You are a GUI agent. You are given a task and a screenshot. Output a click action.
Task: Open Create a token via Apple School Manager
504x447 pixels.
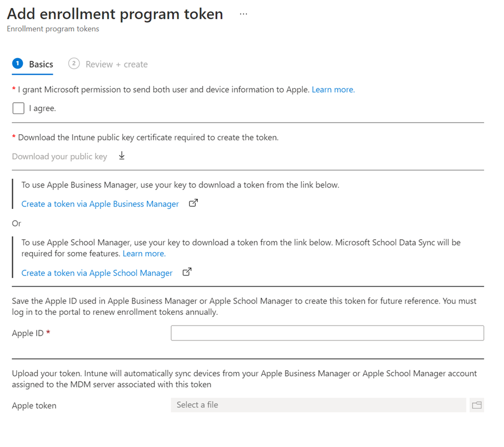pyautogui.click(x=97, y=273)
